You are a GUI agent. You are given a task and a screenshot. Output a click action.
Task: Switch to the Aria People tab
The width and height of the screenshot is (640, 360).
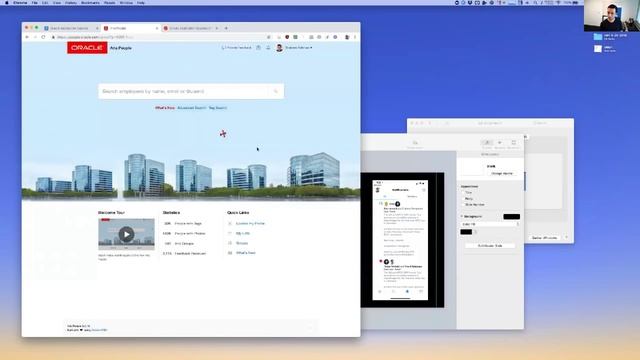pos(131,28)
